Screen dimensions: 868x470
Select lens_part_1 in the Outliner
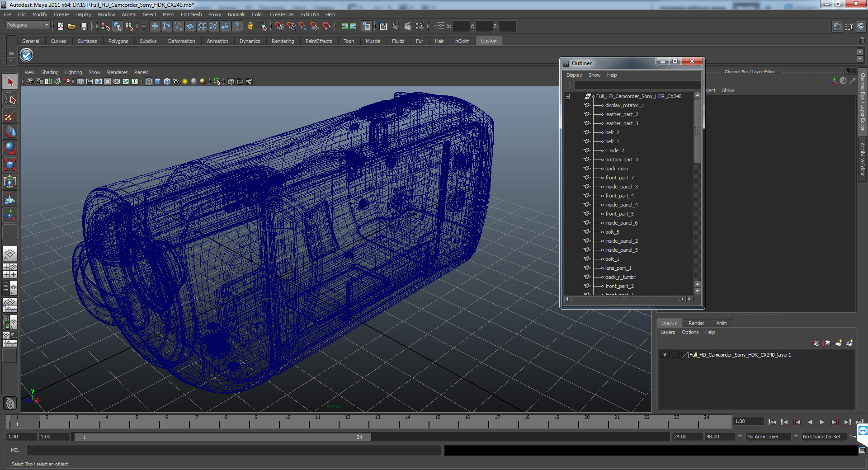(618, 268)
